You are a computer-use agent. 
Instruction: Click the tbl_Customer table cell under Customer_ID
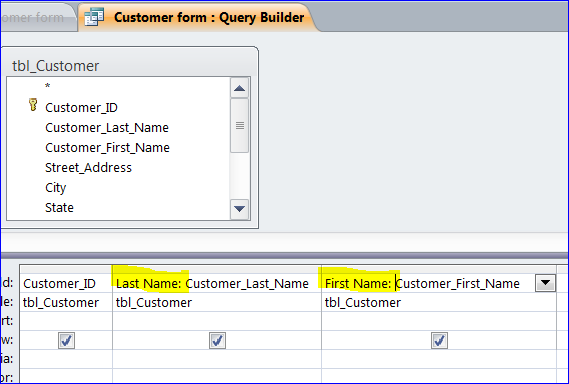tap(66, 302)
